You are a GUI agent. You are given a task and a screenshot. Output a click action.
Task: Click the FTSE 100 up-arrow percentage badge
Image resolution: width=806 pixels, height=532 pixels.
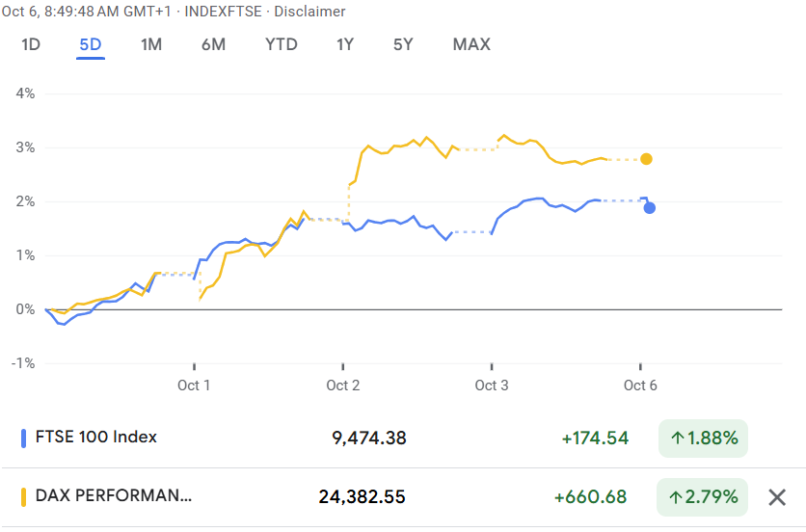pos(704,439)
